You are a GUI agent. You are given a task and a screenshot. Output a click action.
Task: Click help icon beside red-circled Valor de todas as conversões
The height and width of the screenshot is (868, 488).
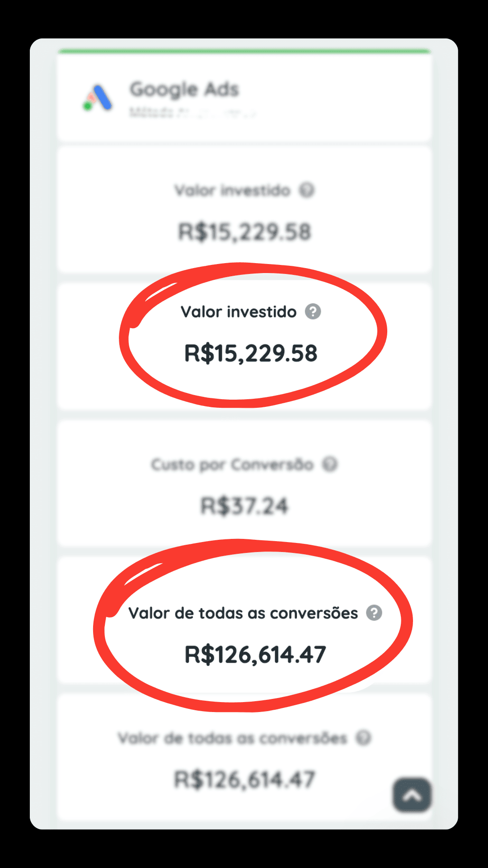374,613
